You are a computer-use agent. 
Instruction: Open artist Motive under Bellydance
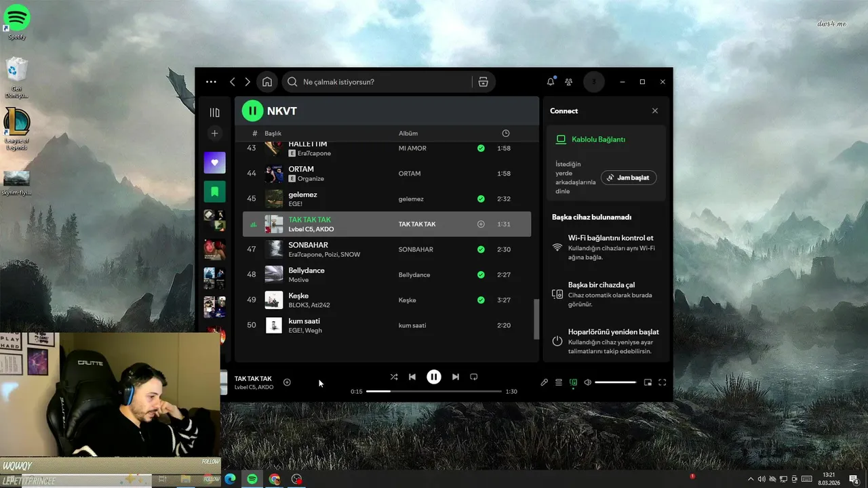coord(298,280)
